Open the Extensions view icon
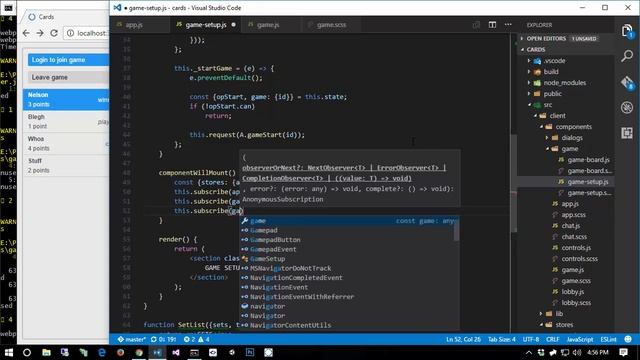640x360 pixels. [x=627, y=133]
